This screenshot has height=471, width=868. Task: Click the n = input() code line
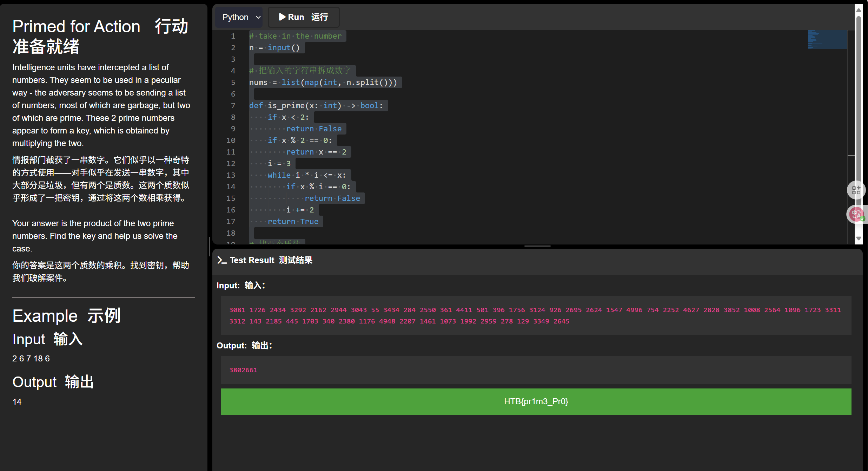pos(275,47)
